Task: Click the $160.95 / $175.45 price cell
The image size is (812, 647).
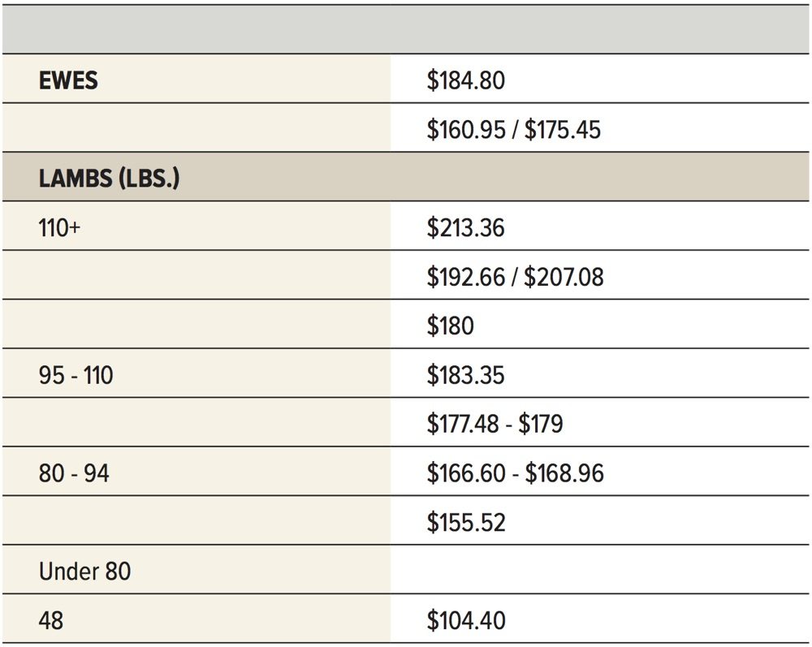Action: point(513,129)
